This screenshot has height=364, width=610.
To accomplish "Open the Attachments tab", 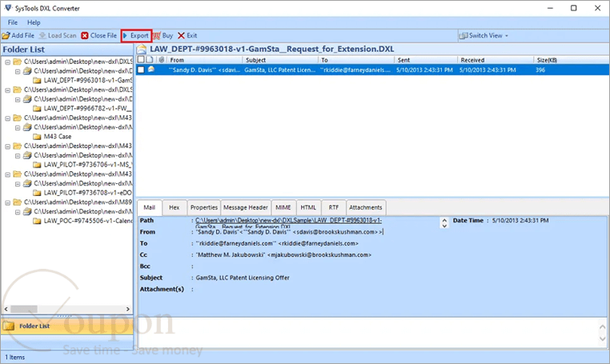I will coord(365,207).
